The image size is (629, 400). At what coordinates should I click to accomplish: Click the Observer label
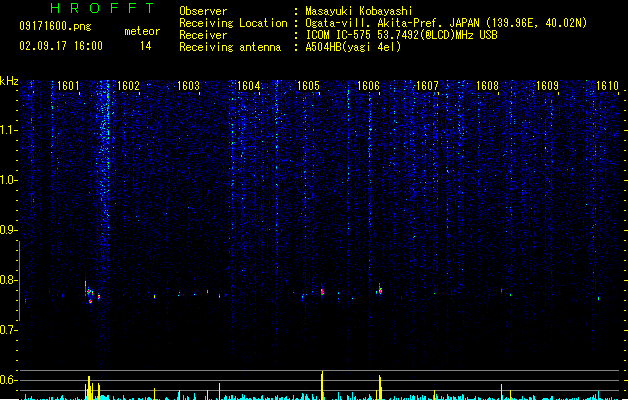(203, 11)
